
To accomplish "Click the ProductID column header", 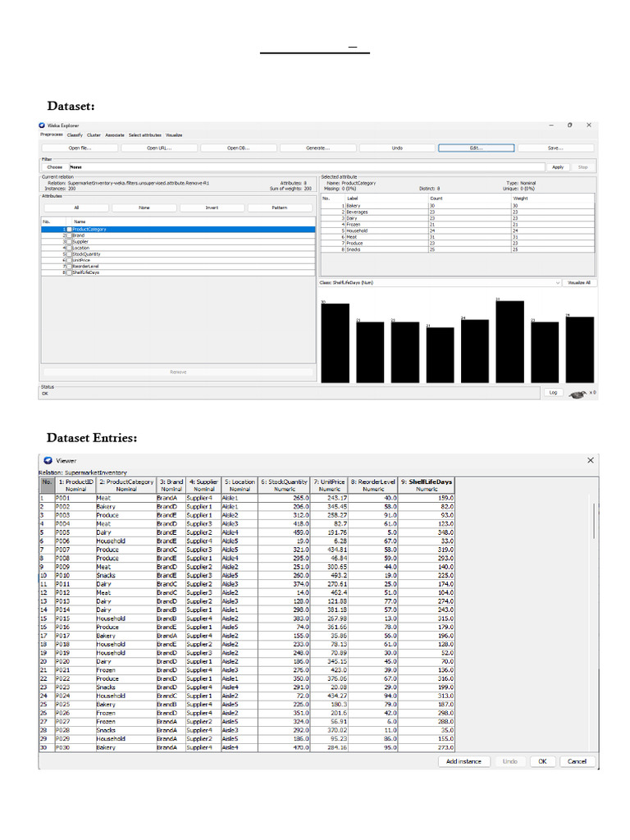I will click(x=75, y=486).
